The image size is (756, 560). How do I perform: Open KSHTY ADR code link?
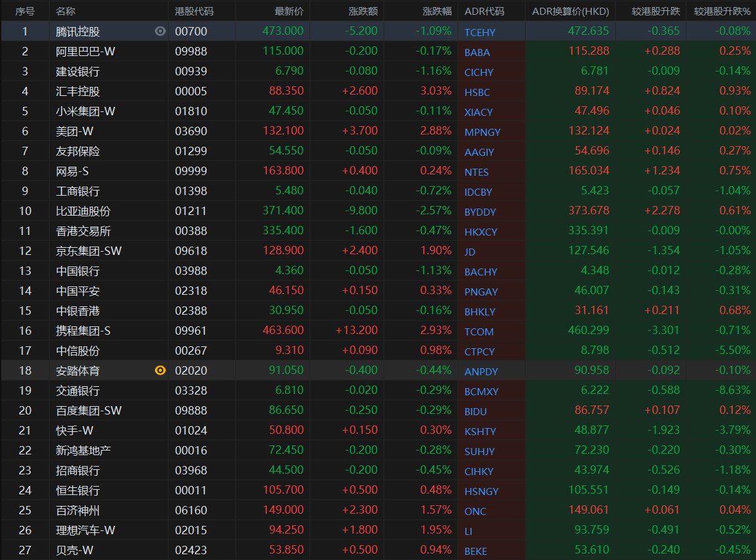point(480,431)
